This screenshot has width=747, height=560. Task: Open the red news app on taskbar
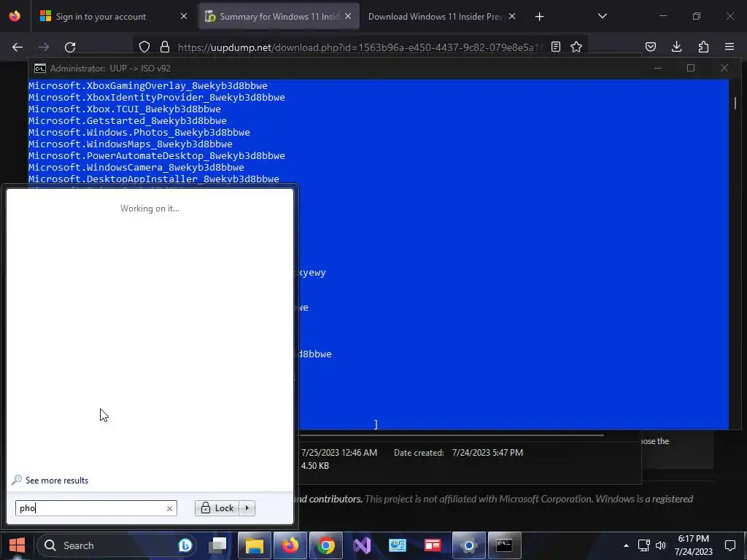click(x=433, y=545)
